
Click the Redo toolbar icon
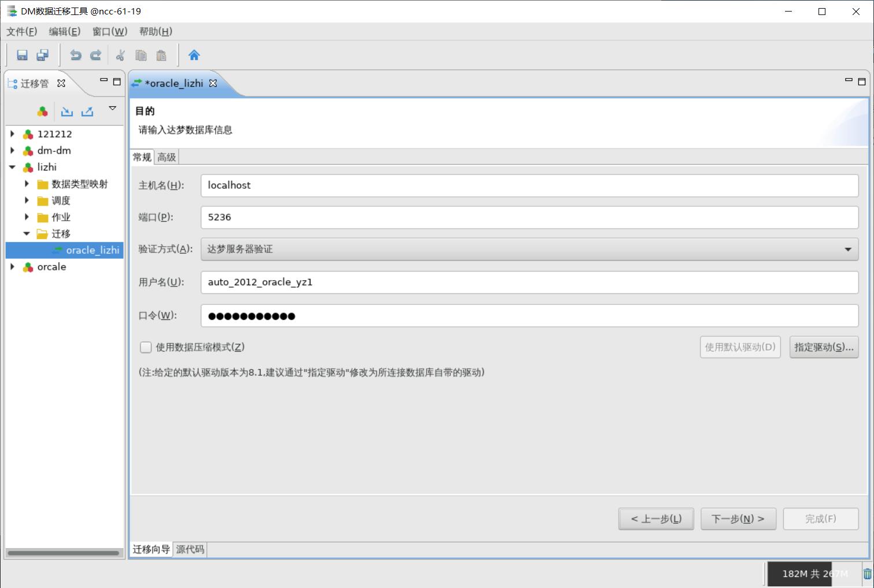(x=95, y=55)
